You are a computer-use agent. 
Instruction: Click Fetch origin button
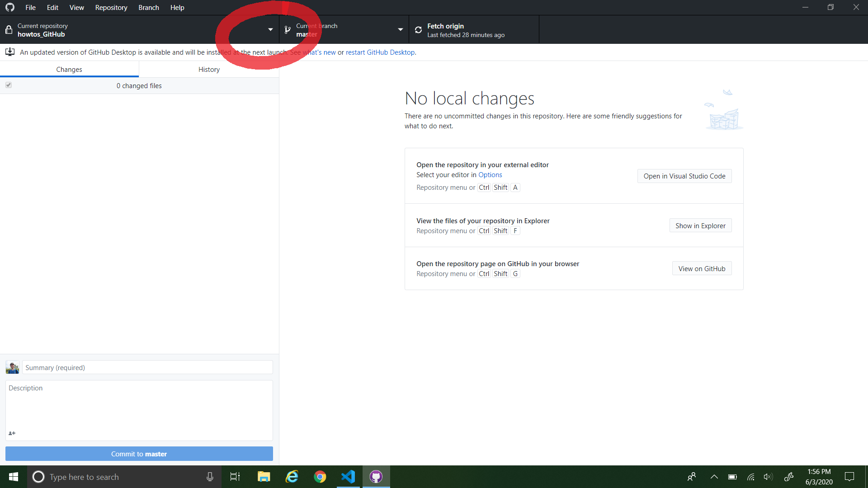coord(474,30)
